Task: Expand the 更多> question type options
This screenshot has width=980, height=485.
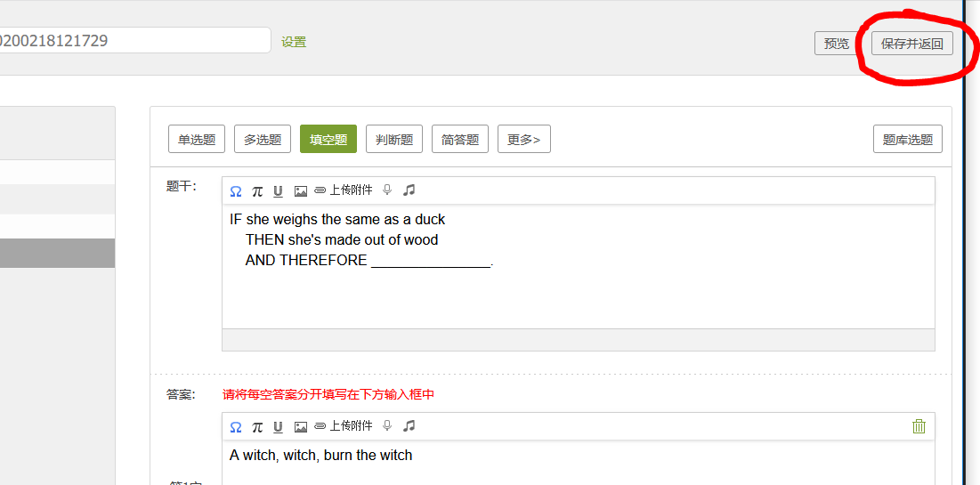Action: pyautogui.click(x=523, y=139)
